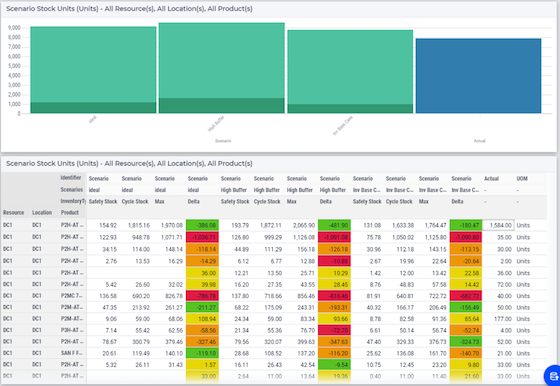Select the ideal delta cell -118.14
Image resolution: width=560 pixels, height=386 pixels.
202,249
